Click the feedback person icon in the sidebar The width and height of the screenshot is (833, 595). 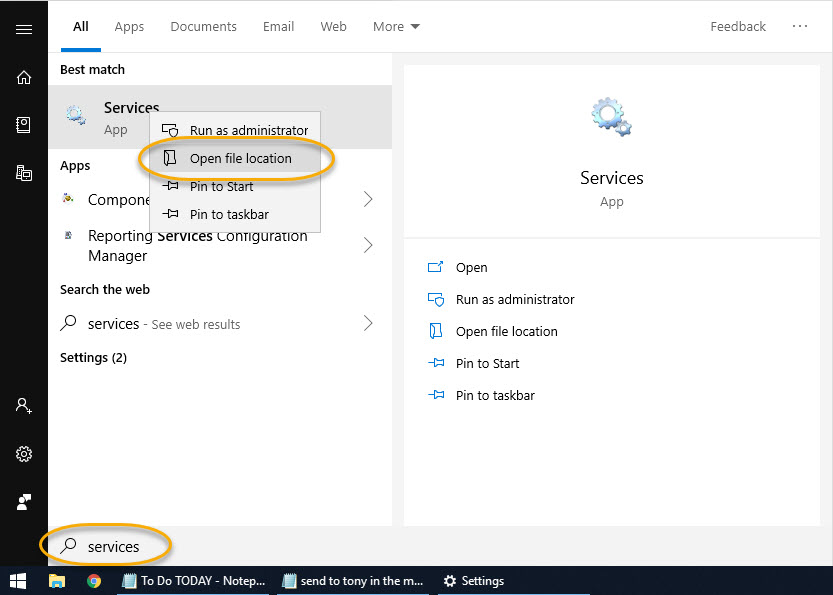coord(24,502)
